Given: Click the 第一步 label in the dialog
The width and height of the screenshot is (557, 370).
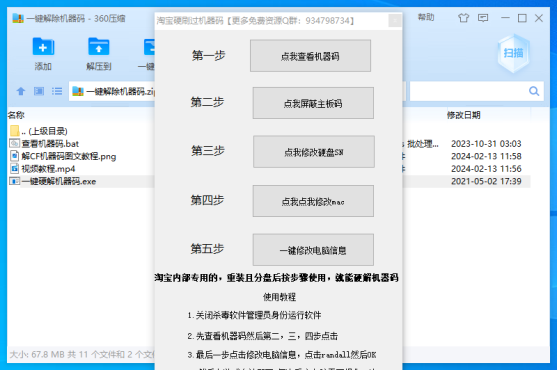Looking at the screenshot, I should click(209, 55).
